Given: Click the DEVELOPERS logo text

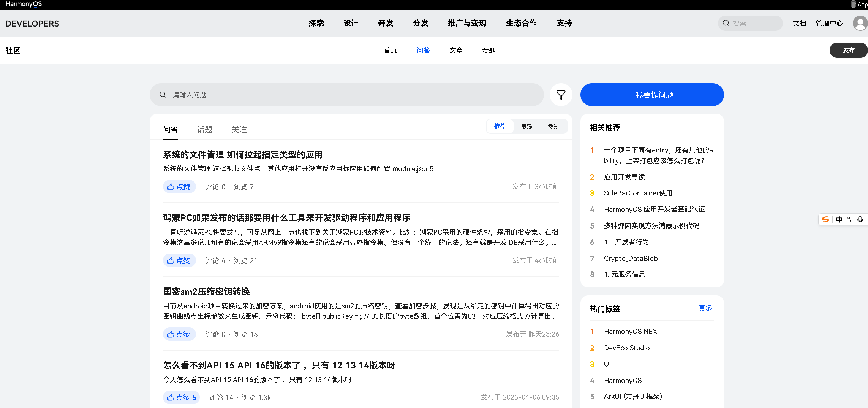Looking at the screenshot, I should point(32,24).
